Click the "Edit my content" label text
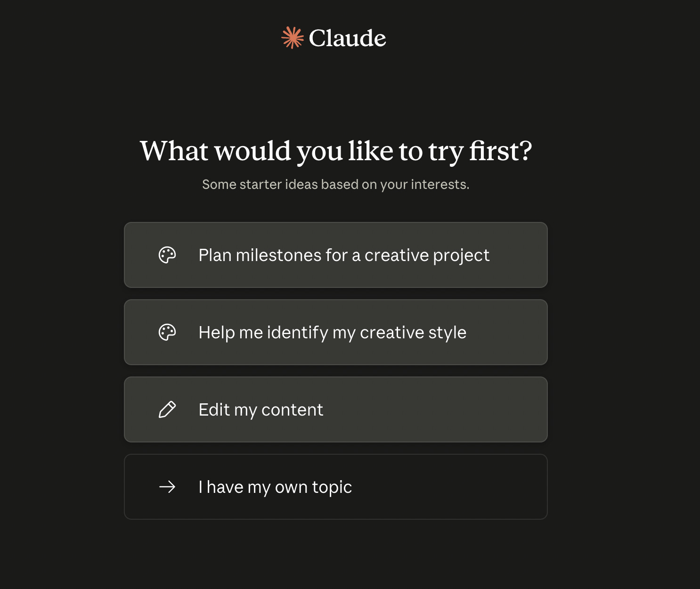700x589 pixels. click(x=261, y=410)
